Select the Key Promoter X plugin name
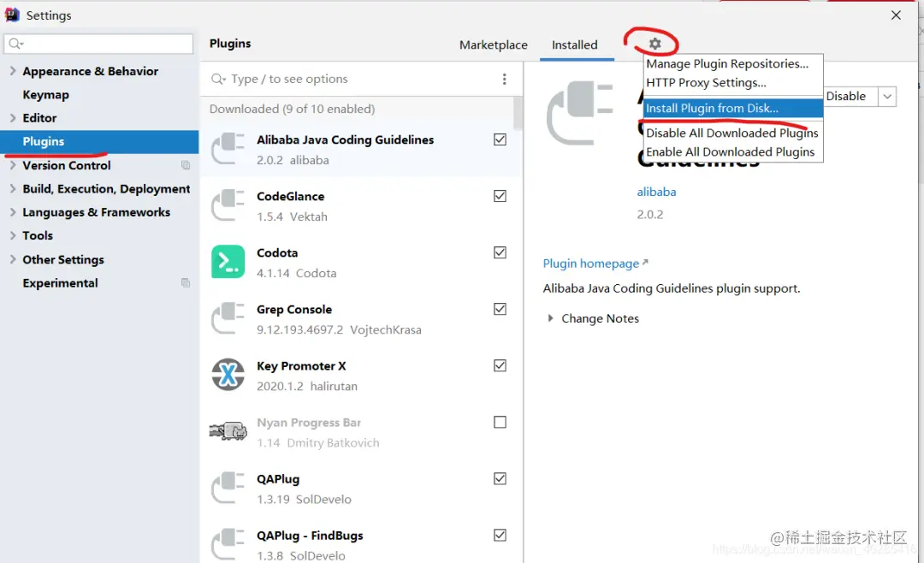 pyautogui.click(x=301, y=366)
